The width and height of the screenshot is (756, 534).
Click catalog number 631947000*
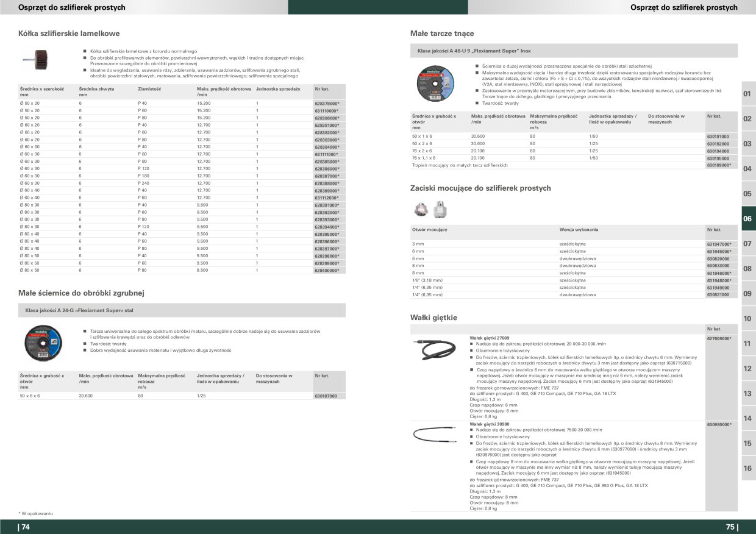tap(719, 244)
